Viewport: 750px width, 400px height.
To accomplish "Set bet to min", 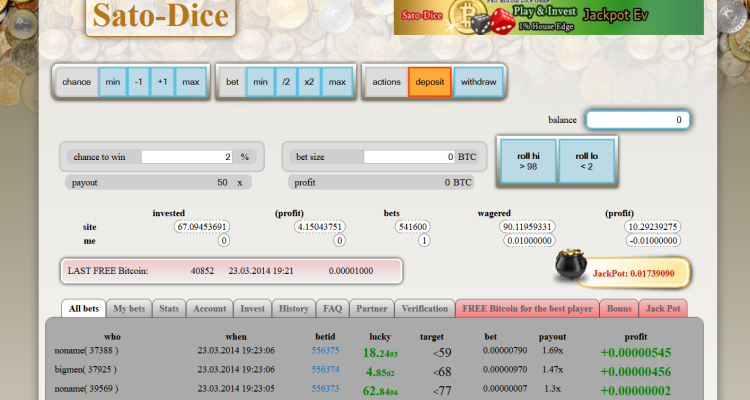I will pyautogui.click(x=260, y=82).
